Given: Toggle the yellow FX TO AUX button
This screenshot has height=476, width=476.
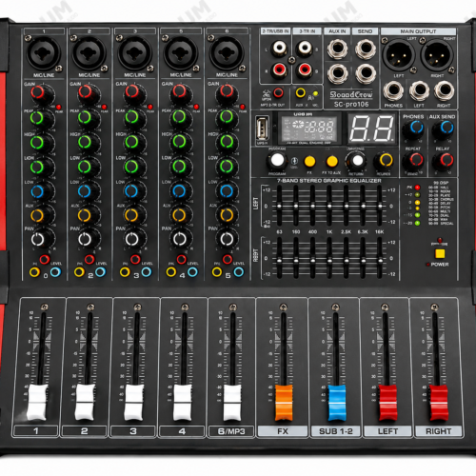Looking at the screenshot, I should point(332,162).
